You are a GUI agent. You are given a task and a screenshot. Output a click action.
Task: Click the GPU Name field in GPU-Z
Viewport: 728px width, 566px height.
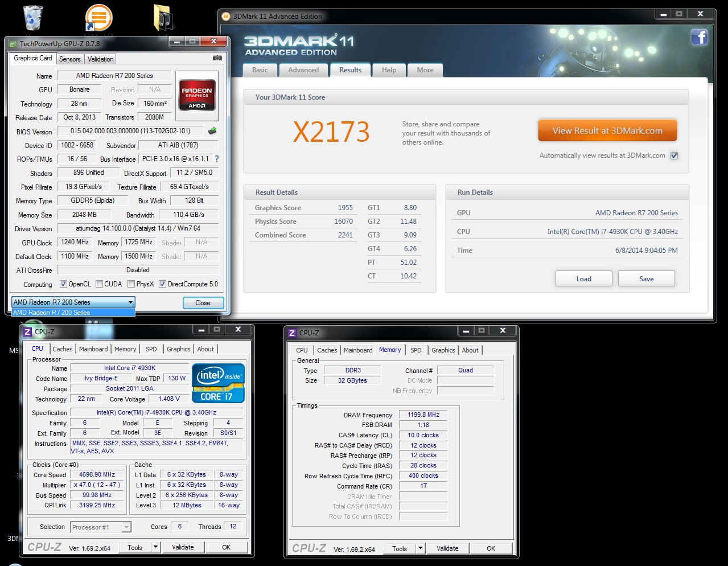click(x=114, y=76)
